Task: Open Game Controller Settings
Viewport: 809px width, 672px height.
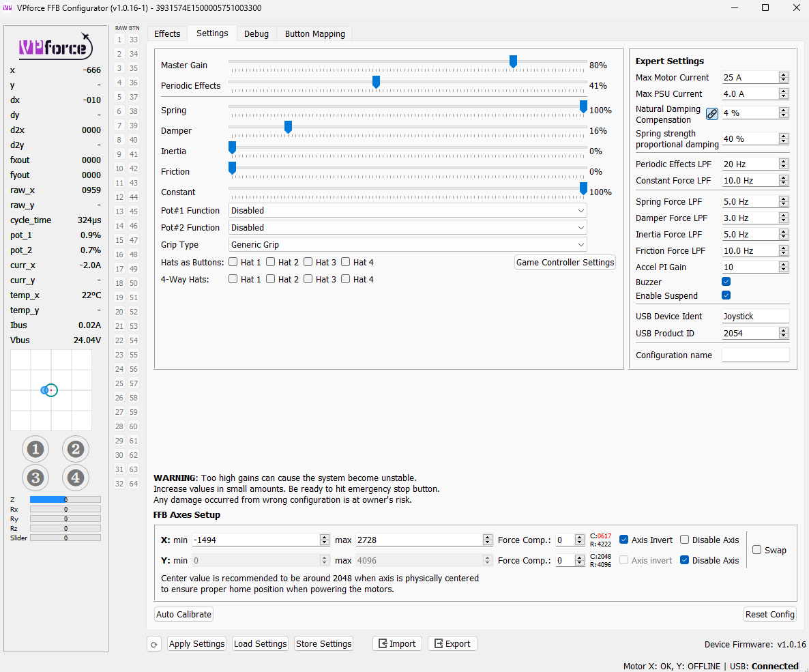Action: (565, 262)
